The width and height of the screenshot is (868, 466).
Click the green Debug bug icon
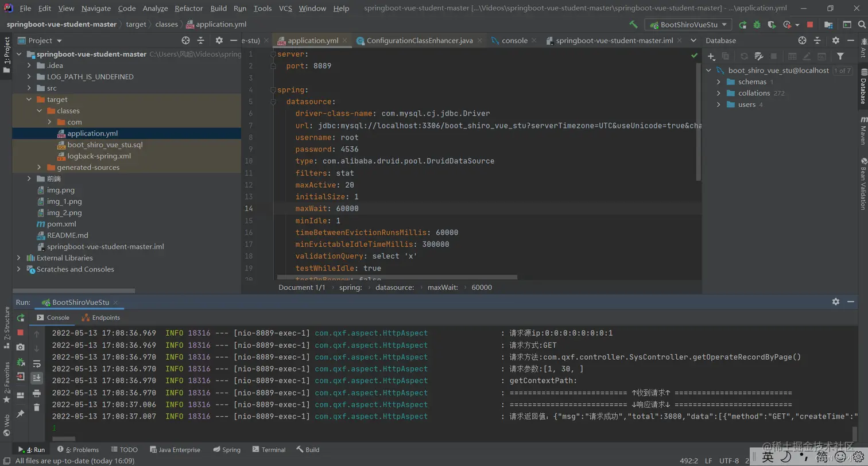[757, 25]
